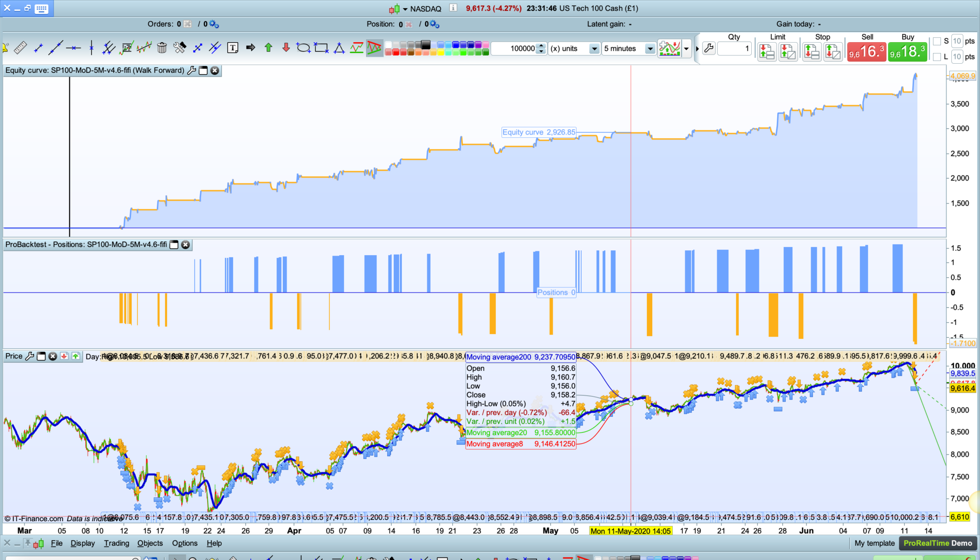Open trading settings wrench next to Qty

(709, 48)
